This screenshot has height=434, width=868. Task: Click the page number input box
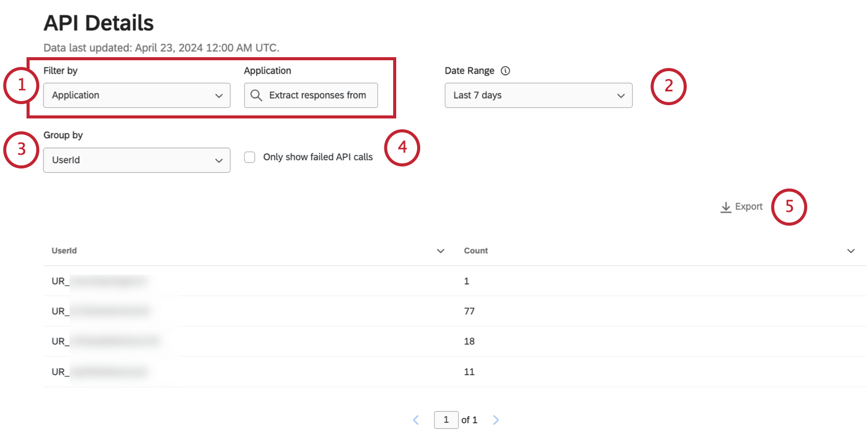click(x=446, y=420)
